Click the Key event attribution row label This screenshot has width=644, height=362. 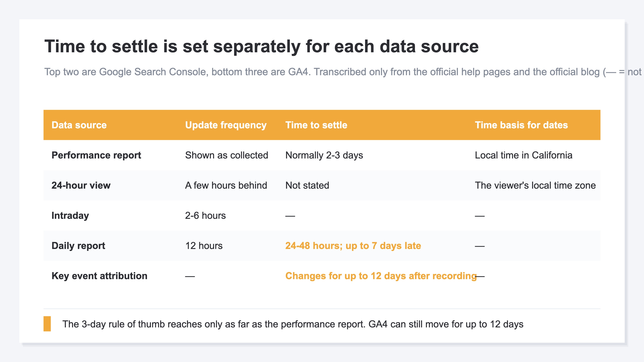click(x=99, y=276)
